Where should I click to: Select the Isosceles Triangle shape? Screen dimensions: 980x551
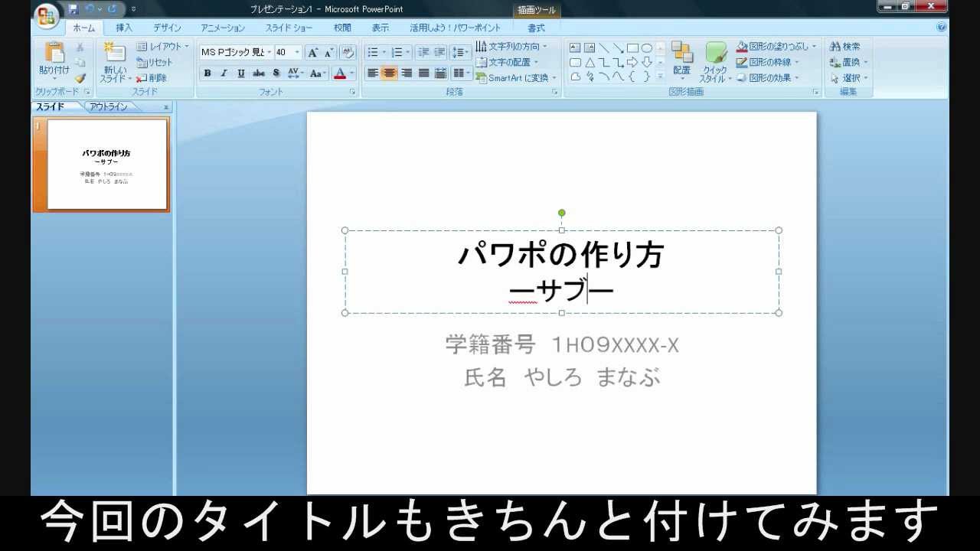click(x=590, y=62)
